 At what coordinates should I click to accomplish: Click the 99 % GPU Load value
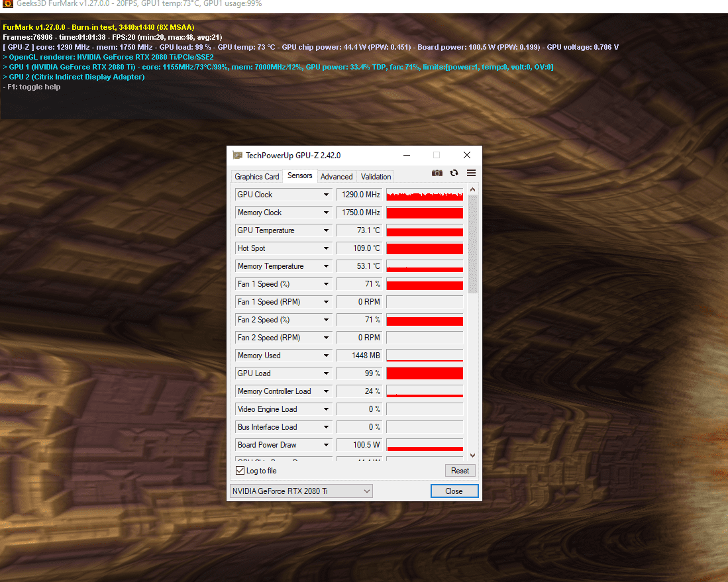click(359, 373)
